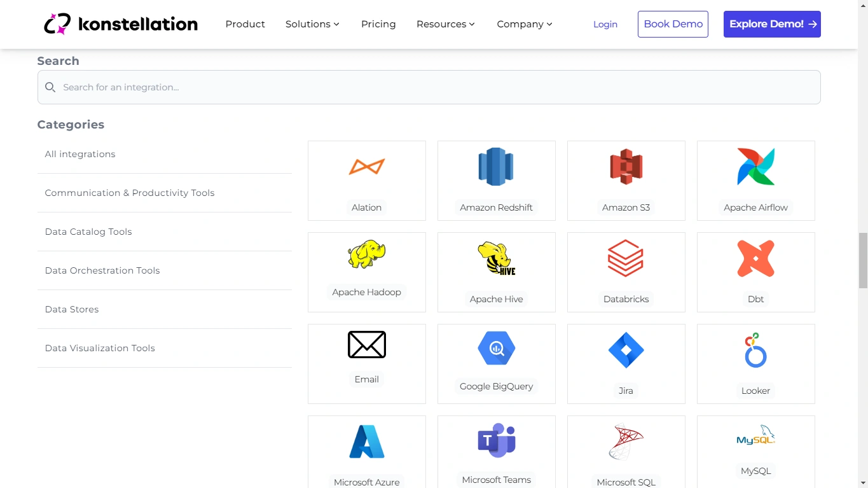This screenshot has height=488, width=868.
Task: Select Data Catalog Tools category
Action: [165, 232]
